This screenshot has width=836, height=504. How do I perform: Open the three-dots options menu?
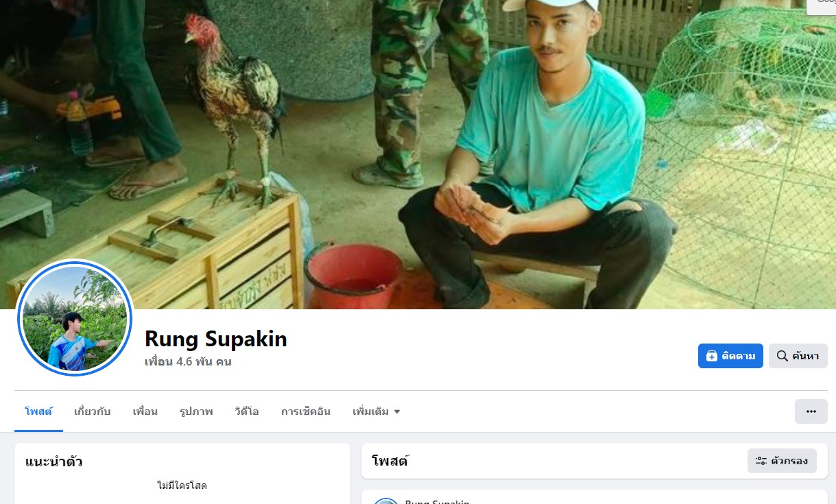tap(811, 411)
